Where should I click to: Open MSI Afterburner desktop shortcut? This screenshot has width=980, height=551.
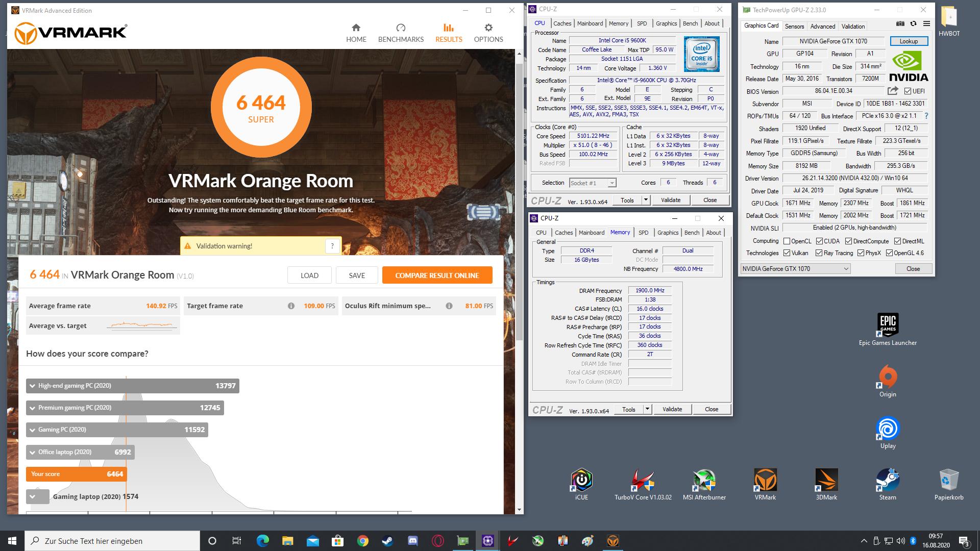(x=704, y=485)
